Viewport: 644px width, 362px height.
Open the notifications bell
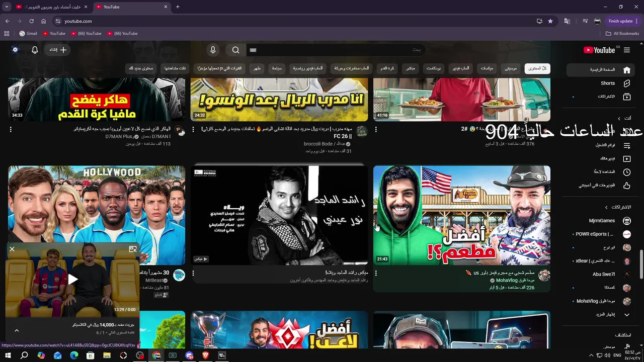pyautogui.click(x=35, y=50)
